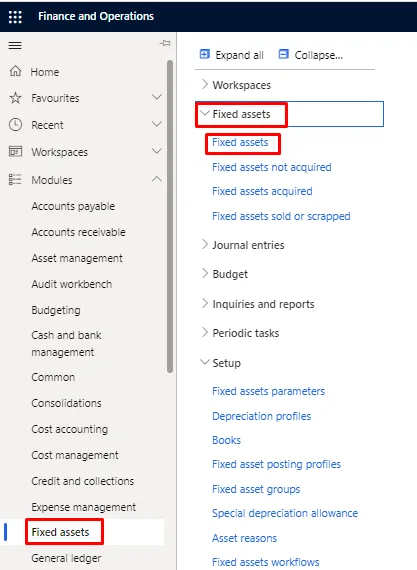
Task: Open Fixed asset groups link
Action: click(x=256, y=489)
